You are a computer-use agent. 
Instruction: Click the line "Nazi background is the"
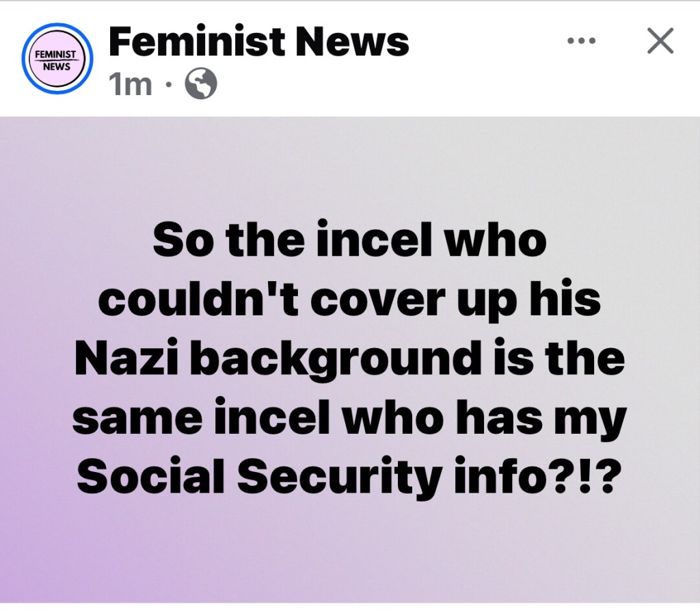pyautogui.click(x=349, y=358)
